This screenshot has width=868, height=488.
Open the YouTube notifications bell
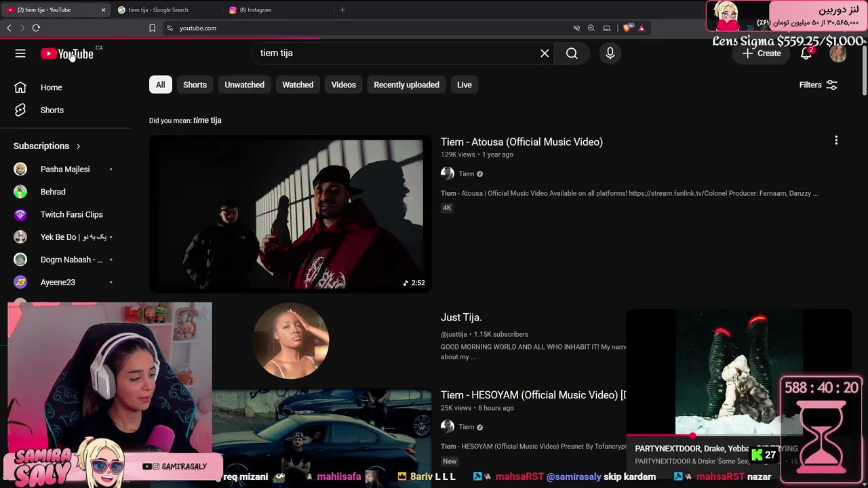pos(806,54)
